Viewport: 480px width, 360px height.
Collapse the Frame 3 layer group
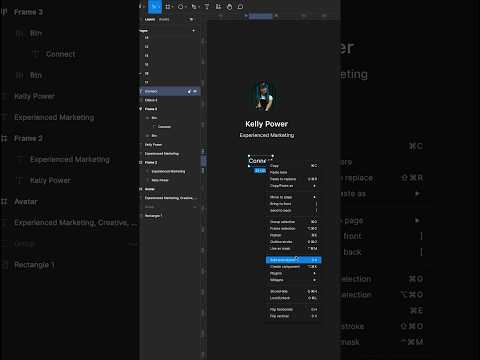point(141,109)
